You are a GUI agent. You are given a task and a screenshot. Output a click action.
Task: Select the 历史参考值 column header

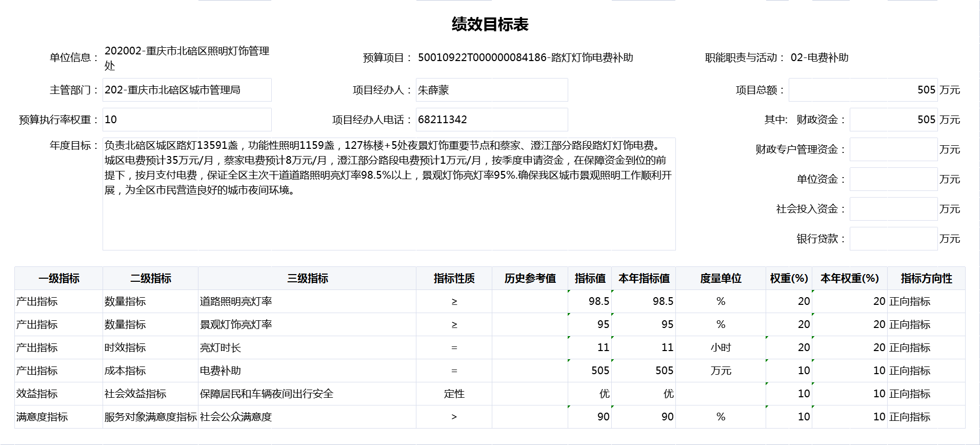coord(530,278)
